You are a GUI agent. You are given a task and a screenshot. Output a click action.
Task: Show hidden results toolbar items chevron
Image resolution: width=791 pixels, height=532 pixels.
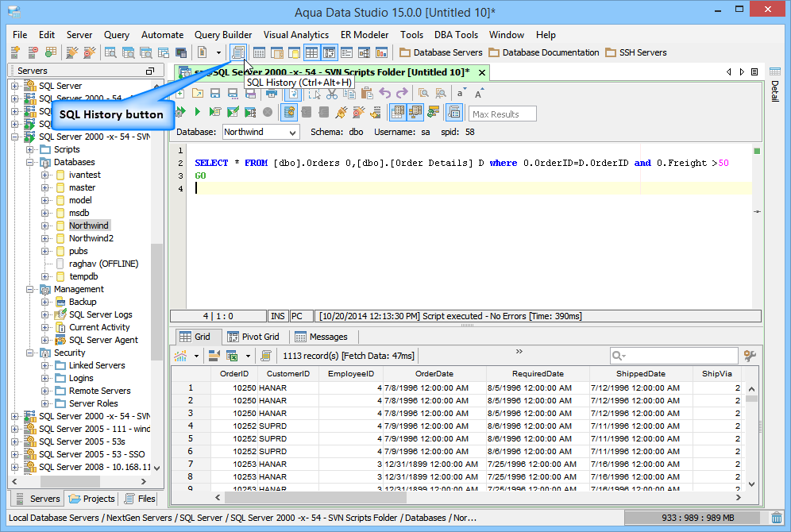point(519,352)
